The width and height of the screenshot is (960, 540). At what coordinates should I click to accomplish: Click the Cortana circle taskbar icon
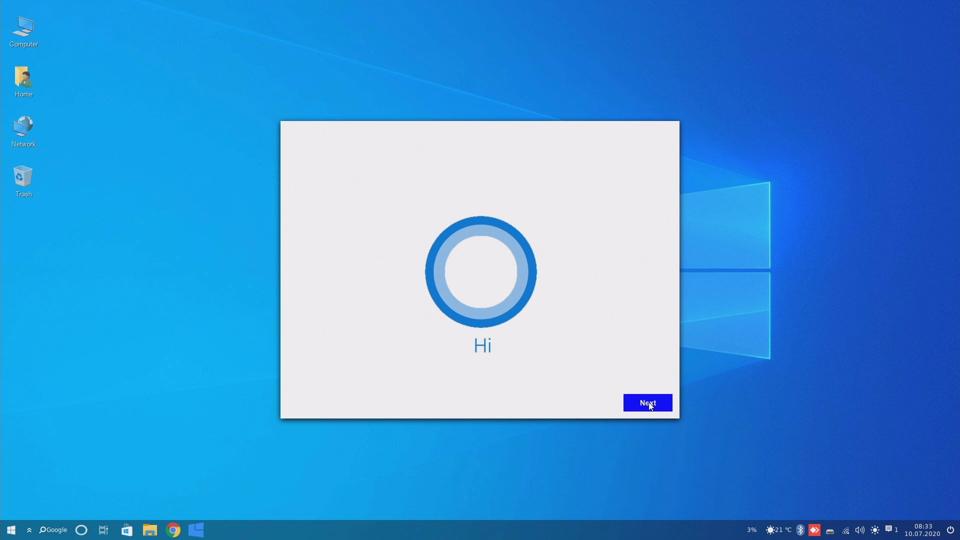point(81,530)
